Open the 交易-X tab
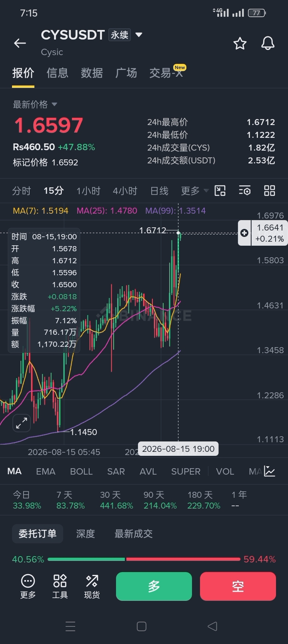288x644 pixels. pos(167,72)
